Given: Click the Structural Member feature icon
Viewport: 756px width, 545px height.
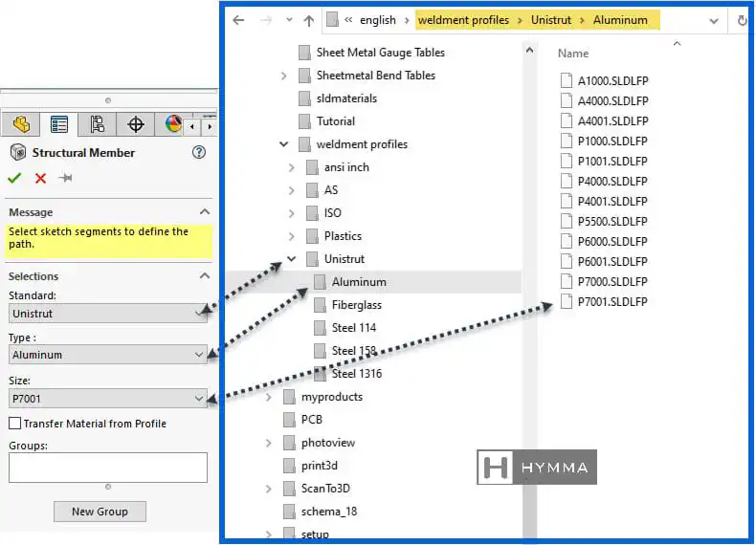Looking at the screenshot, I should [18, 152].
